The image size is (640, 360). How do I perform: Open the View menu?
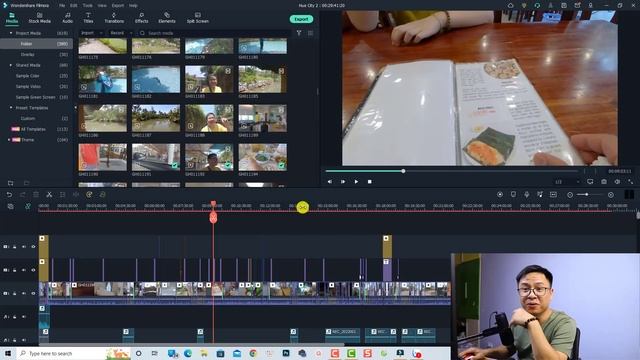pyautogui.click(x=102, y=6)
